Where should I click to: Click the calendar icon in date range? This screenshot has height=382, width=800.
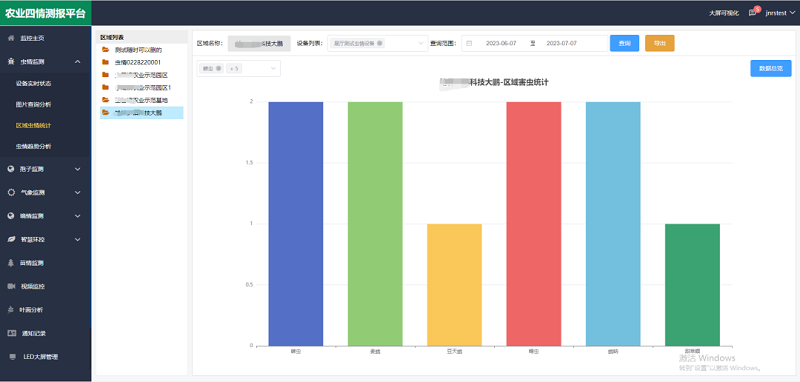(x=469, y=44)
